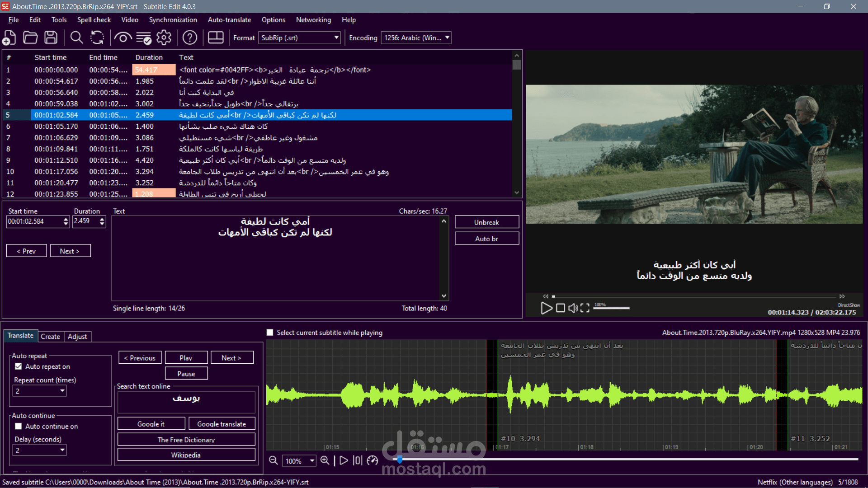Tick Select current subtitle while playing

click(x=270, y=333)
